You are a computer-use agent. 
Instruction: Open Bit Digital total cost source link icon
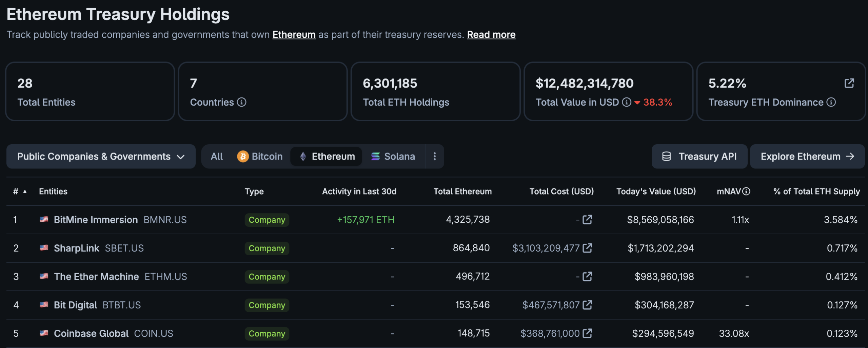587,305
